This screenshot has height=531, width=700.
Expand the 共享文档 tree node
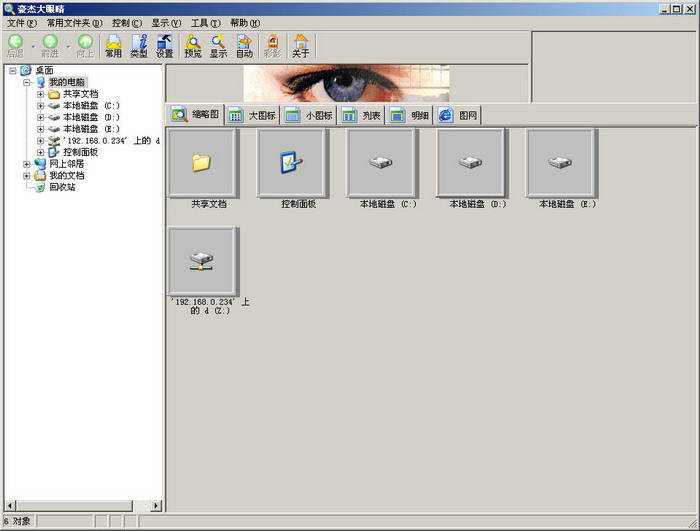click(x=40, y=94)
